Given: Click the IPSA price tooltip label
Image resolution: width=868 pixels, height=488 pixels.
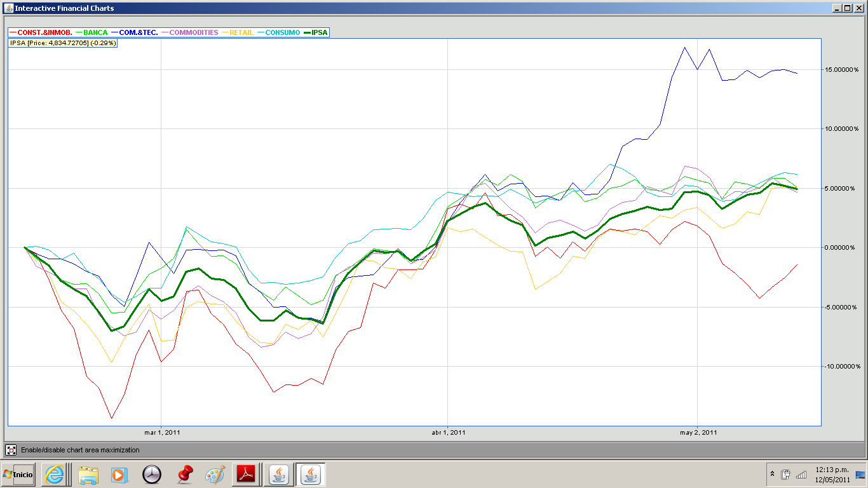Looking at the screenshot, I should pos(62,43).
